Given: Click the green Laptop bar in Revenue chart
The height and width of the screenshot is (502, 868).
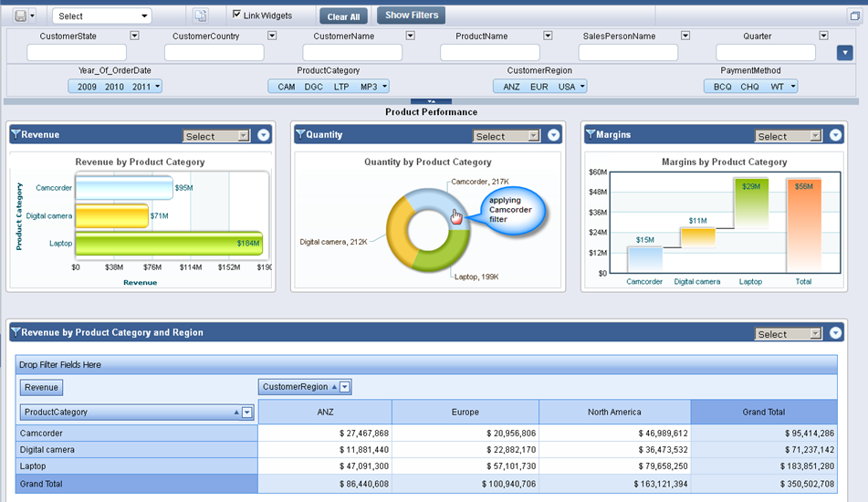Looking at the screenshot, I should pos(168,244).
